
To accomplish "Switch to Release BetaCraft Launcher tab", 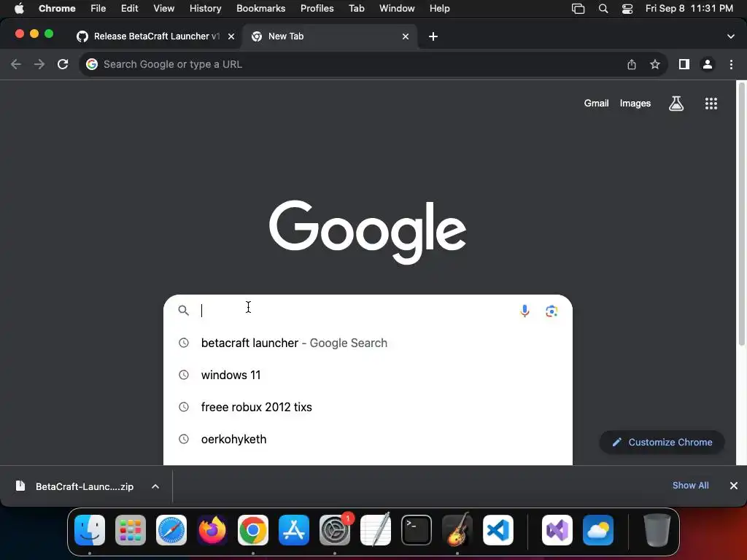I will (156, 36).
